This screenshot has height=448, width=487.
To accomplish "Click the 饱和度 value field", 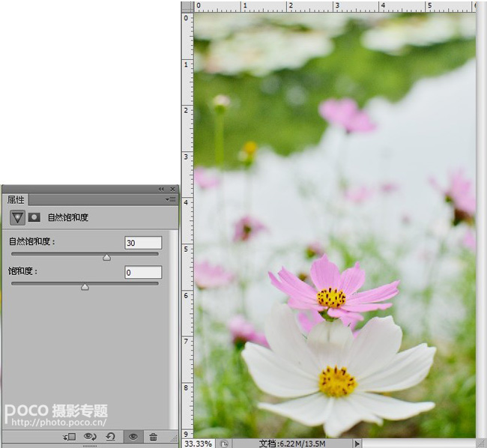I will [143, 272].
